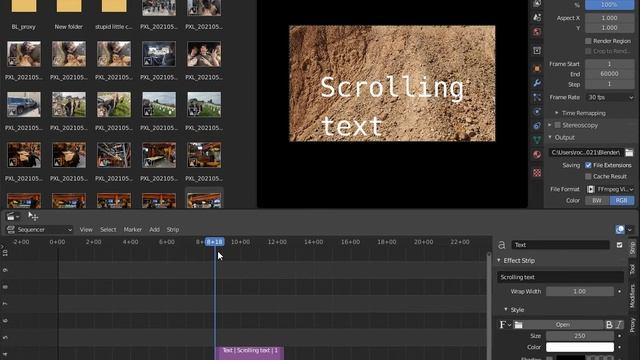Click the animate dot next to Color
Screen dimensions: 640x360
(x=620, y=347)
